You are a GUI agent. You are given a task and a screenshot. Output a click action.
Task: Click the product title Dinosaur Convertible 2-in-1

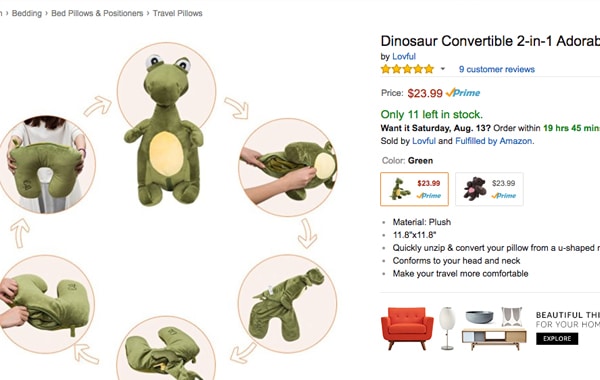(490, 41)
